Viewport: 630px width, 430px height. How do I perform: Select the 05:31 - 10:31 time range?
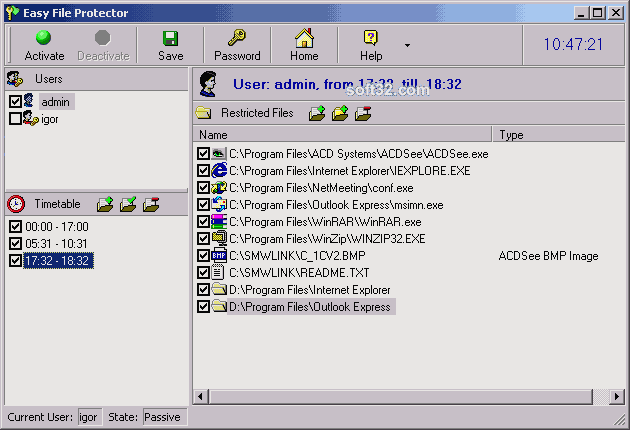click(x=56, y=244)
